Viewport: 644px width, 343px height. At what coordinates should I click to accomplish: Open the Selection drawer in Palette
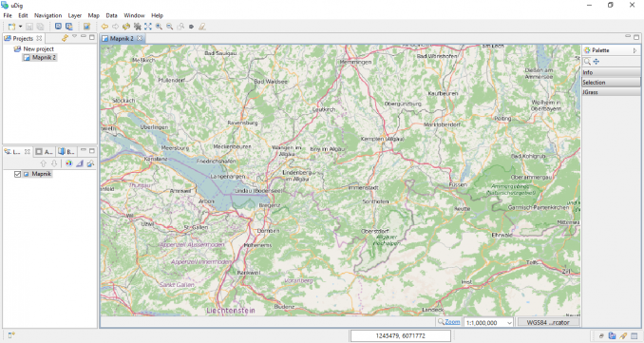(x=611, y=83)
